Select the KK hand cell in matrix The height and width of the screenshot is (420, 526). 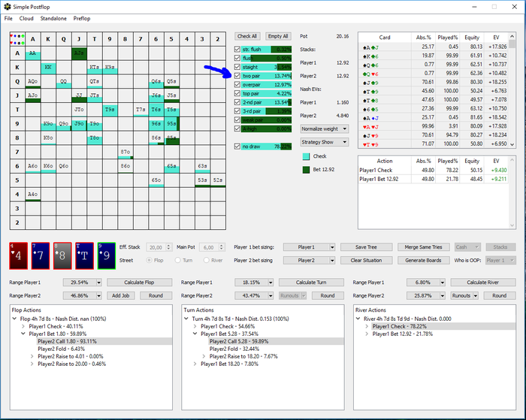tap(47, 68)
